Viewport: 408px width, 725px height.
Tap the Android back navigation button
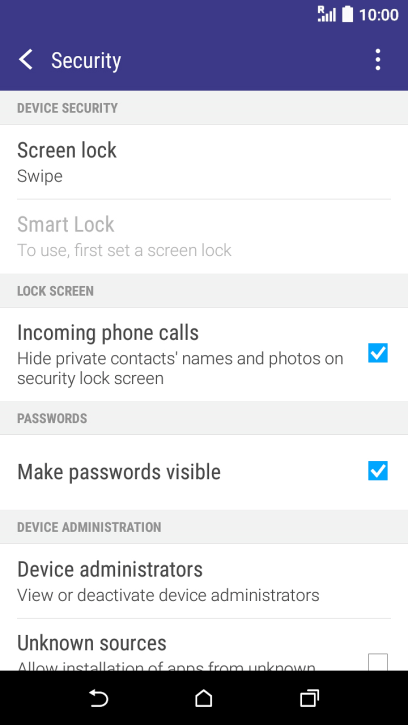point(99,698)
